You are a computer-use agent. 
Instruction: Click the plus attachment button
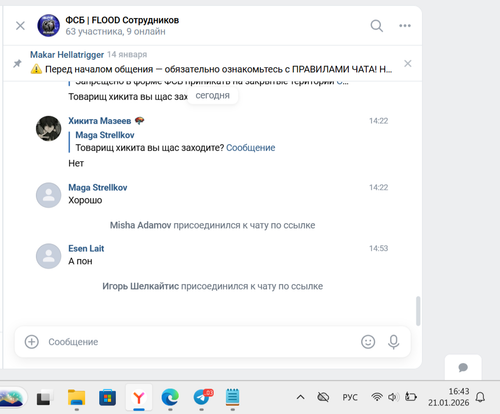click(32, 342)
